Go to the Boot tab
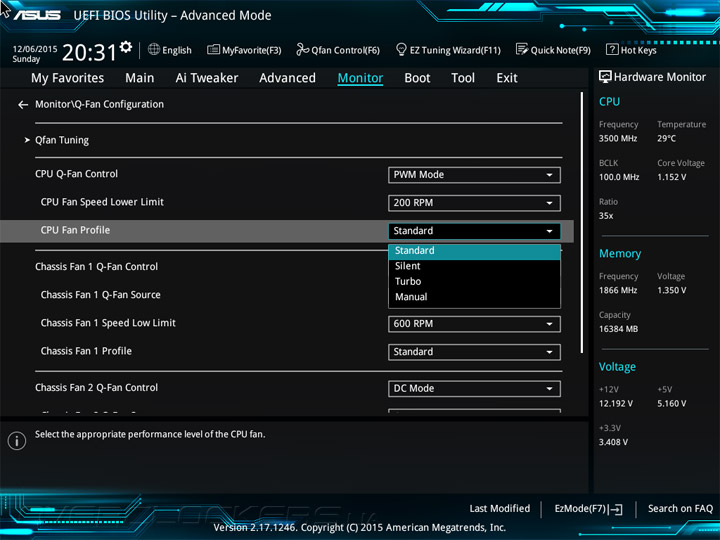The height and width of the screenshot is (540, 720). [x=417, y=78]
